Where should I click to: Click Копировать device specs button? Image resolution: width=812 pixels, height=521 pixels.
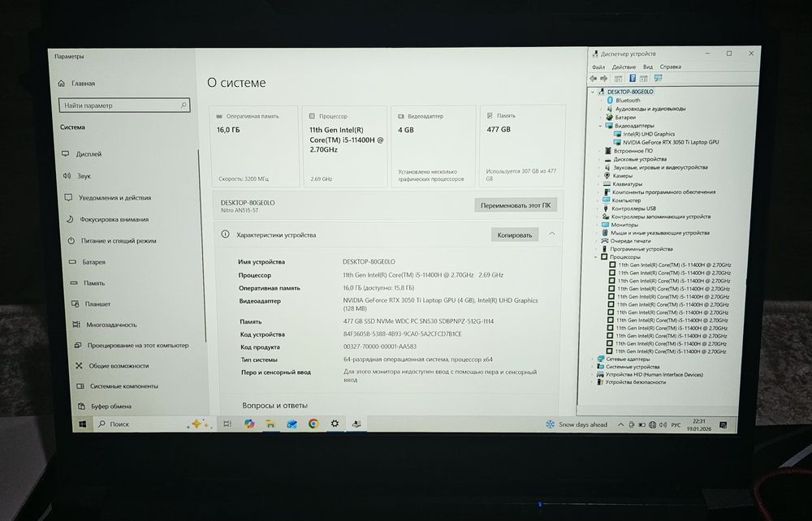[514, 235]
